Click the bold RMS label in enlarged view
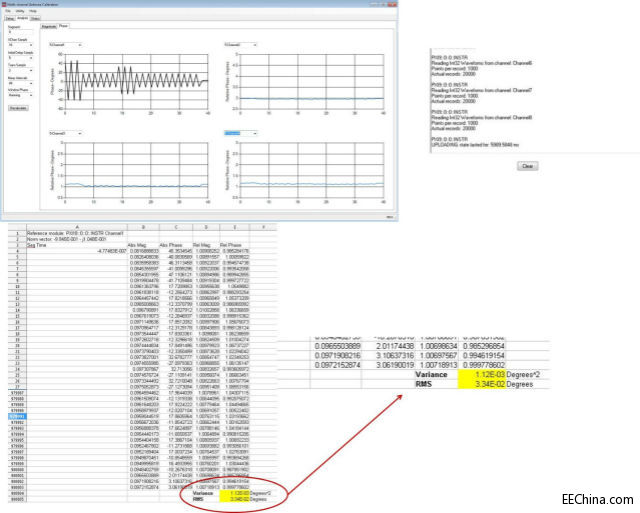Screen dimensions: 640x513 (424, 384)
